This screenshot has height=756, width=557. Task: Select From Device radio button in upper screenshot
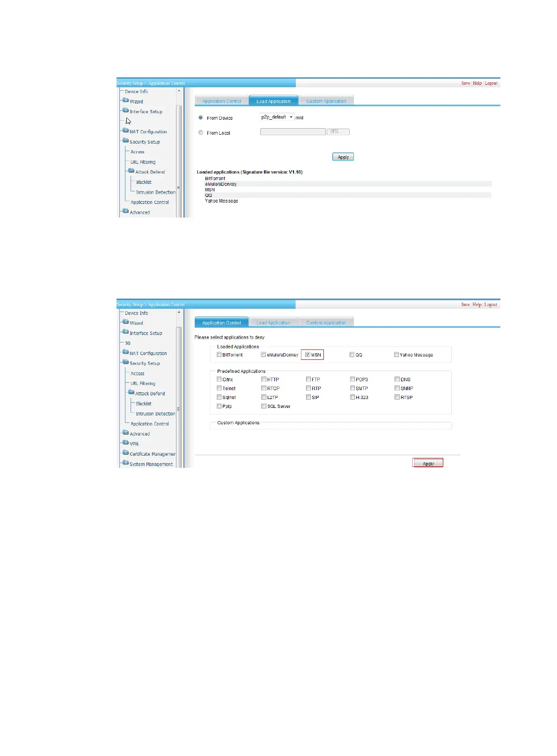(201, 118)
